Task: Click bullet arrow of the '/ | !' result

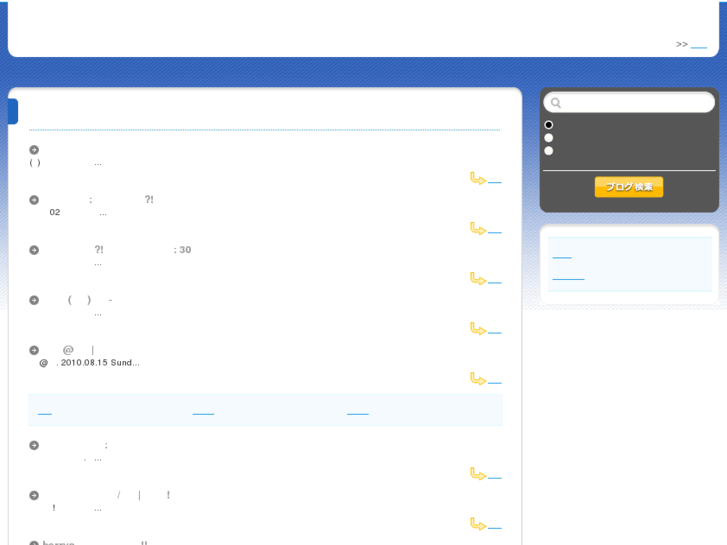Action: [x=34, y=495]
